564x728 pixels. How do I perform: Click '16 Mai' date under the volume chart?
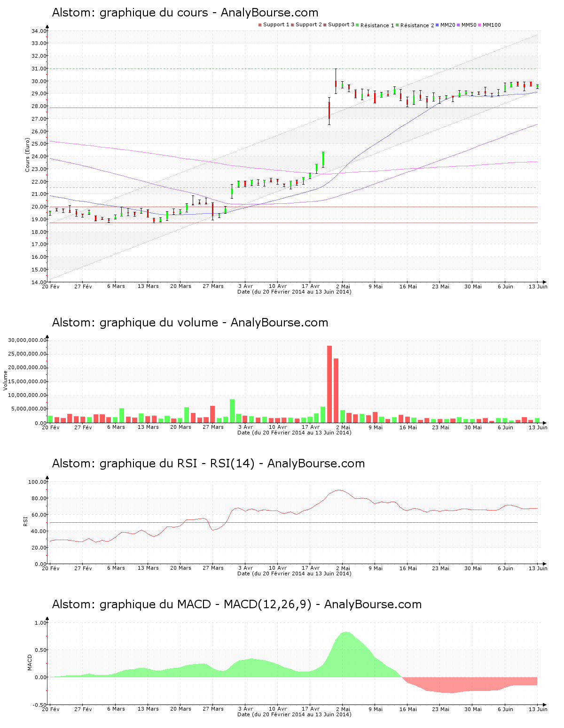(x=408, y=427)
